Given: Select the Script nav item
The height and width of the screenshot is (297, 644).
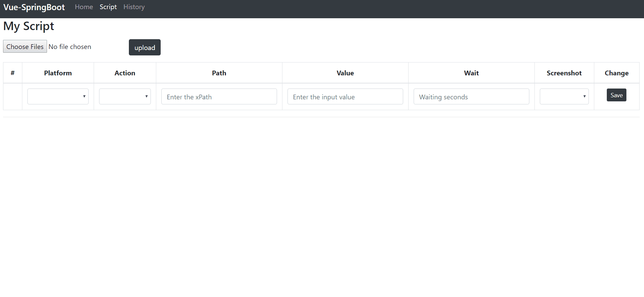Looking at the screenshot, I should (108, 7).
